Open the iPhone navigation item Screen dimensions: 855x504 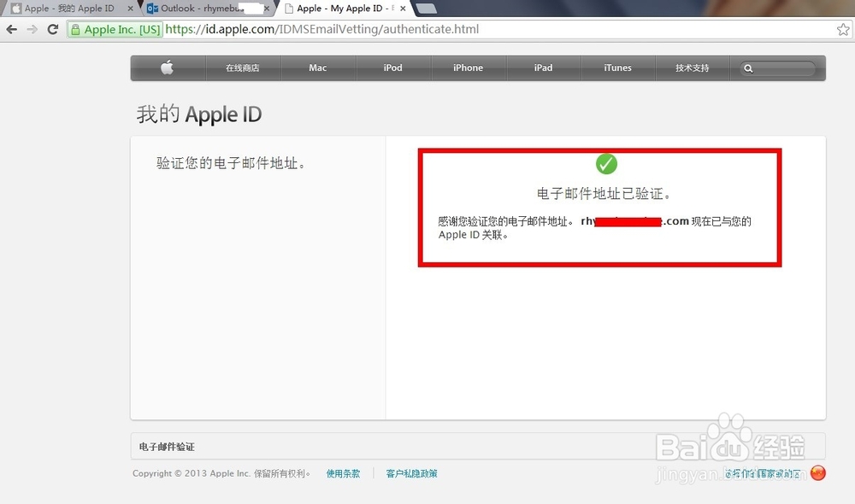point(469,67)
